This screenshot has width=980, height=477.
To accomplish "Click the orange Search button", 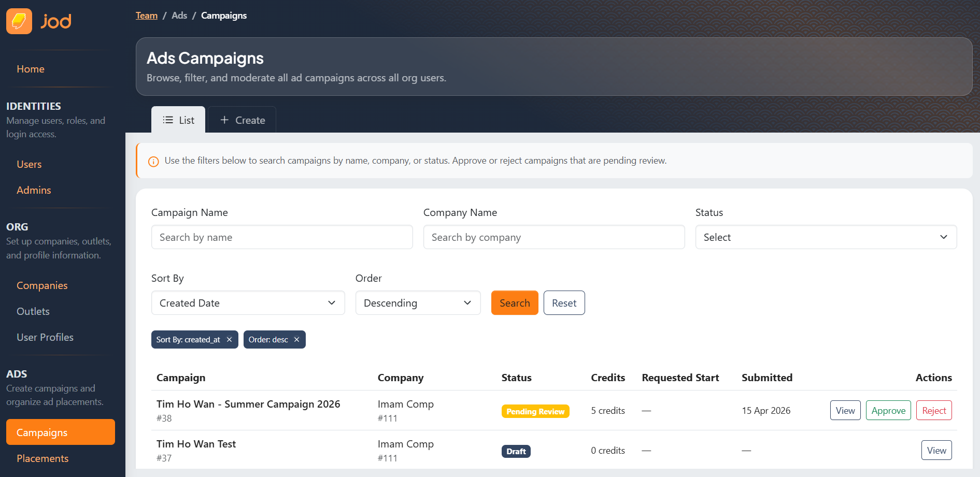I will pyautogui.click(x=515, y=303).
